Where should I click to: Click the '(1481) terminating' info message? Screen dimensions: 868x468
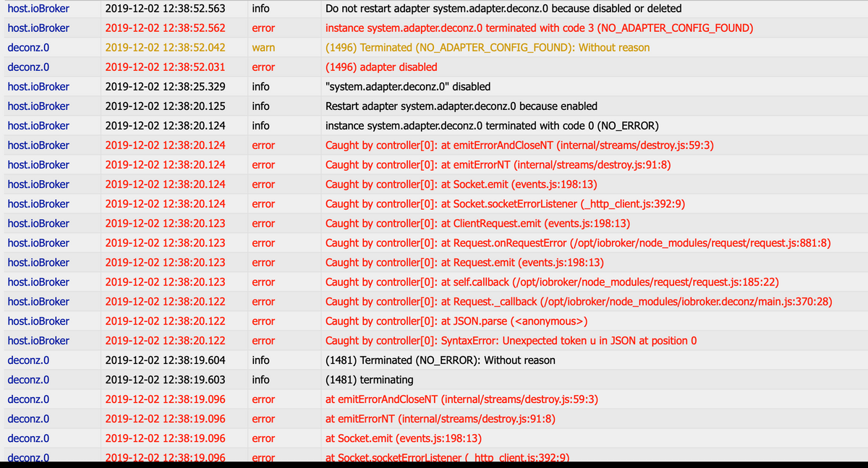(x=370, y=380)
